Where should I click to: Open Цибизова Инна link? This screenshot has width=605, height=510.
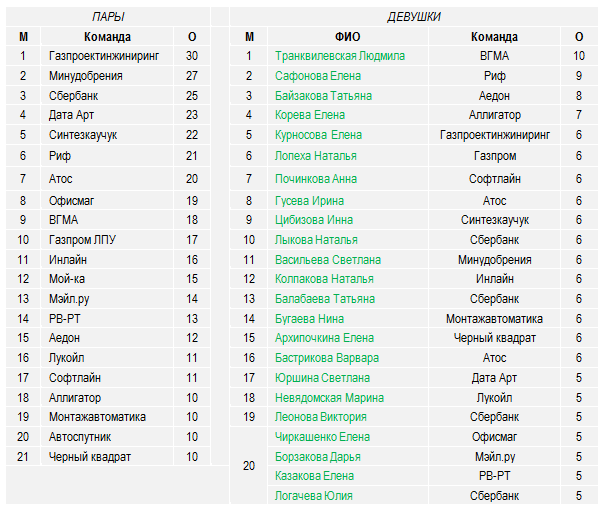click(x=314, y=220)
